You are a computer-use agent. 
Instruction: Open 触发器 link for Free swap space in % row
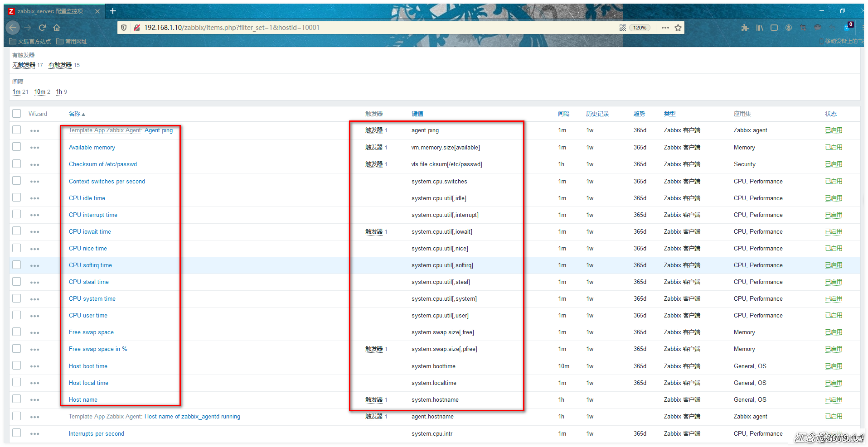[374, 349]
